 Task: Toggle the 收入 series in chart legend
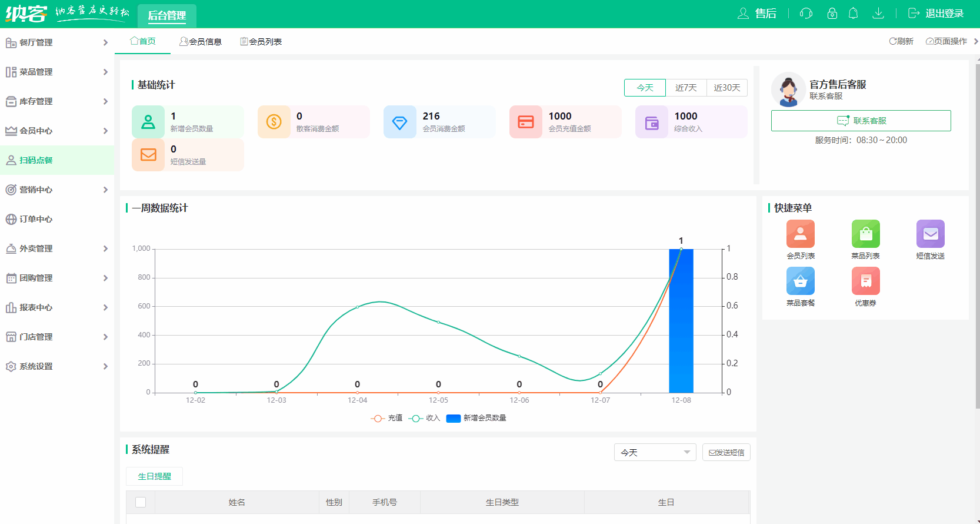(x=425, y=418)
